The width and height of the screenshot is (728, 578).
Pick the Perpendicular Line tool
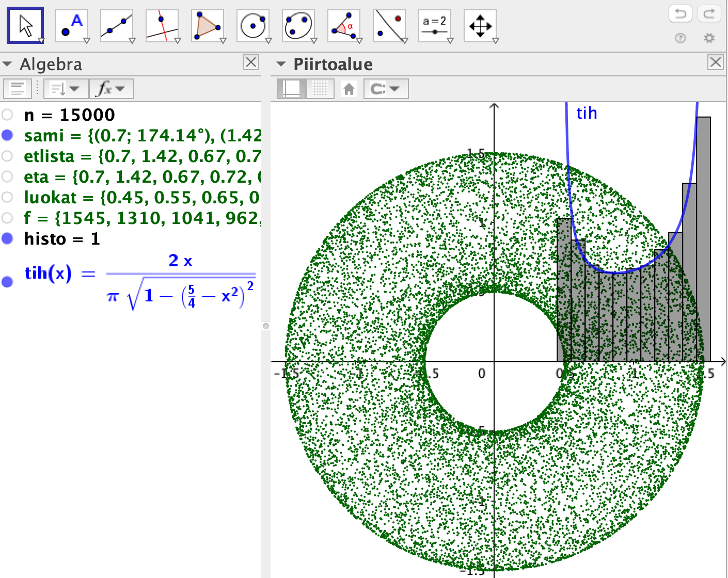pos(162,25)
